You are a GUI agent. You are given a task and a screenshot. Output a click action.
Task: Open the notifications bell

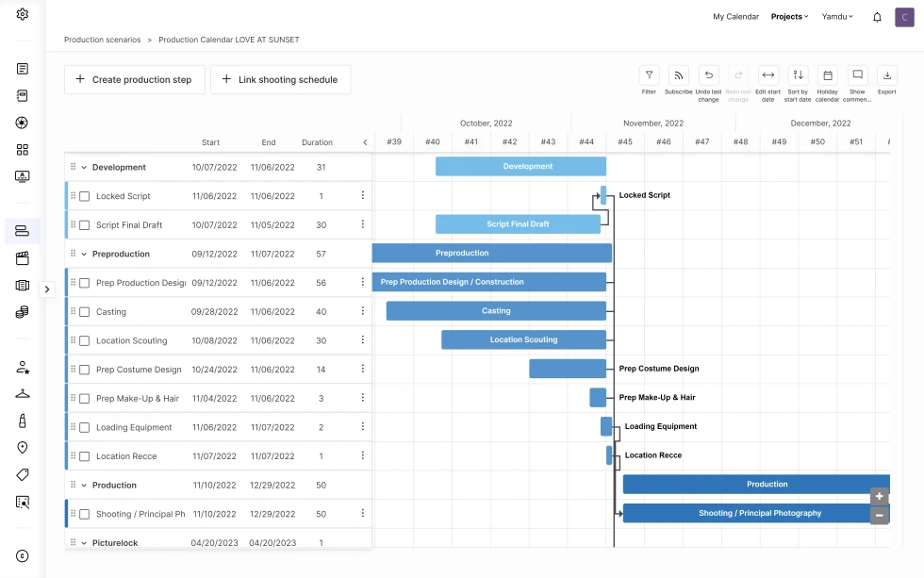tap(877, 17)
